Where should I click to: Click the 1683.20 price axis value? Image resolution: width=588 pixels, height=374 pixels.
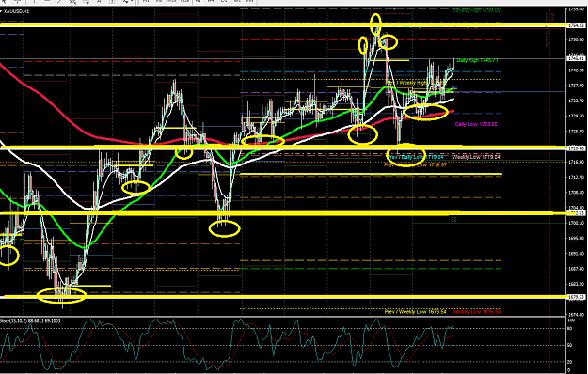pos(577,284)
